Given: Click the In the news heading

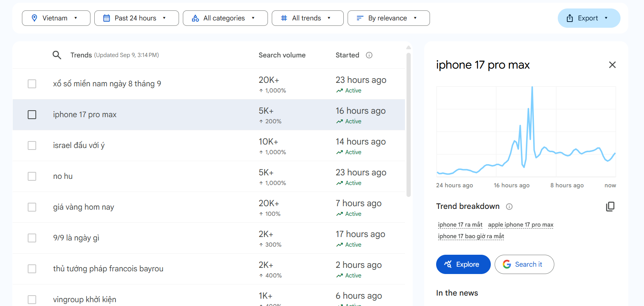Looking at the screenshot, I should coord(457,293).
